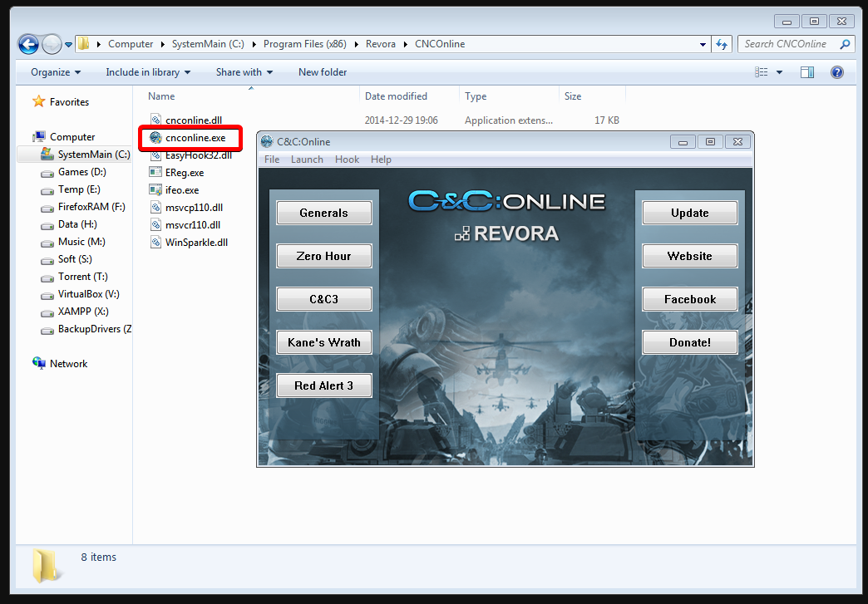Select BackupDrivers drive in navigation pane

point(86,328)
